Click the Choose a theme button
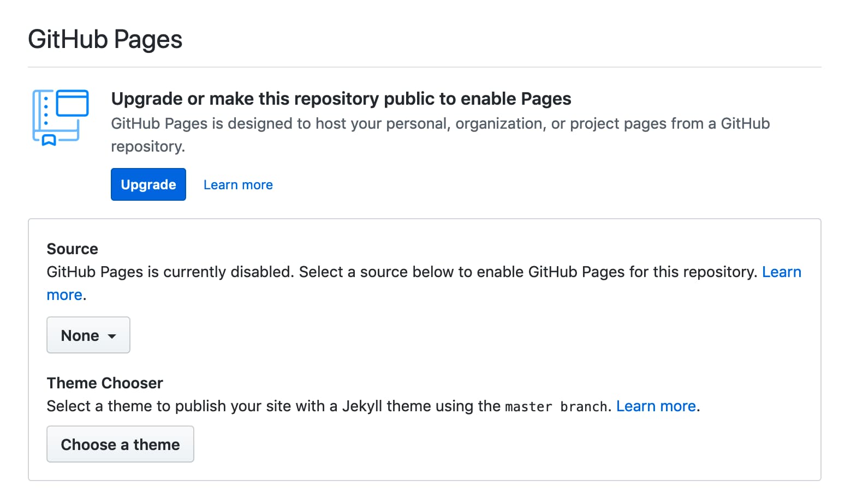 point(120,445)
